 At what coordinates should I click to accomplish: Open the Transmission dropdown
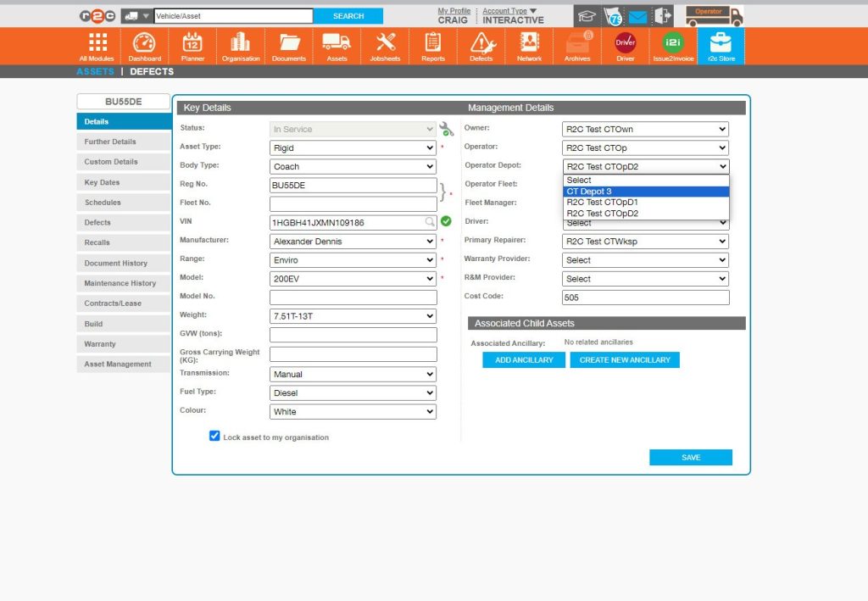[353, 373]
